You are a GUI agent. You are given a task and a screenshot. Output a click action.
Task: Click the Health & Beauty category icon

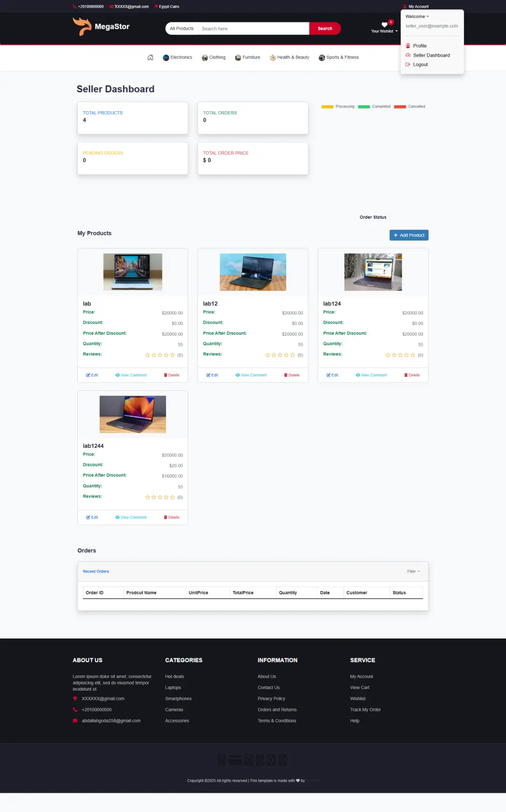[x=273, y=58]
